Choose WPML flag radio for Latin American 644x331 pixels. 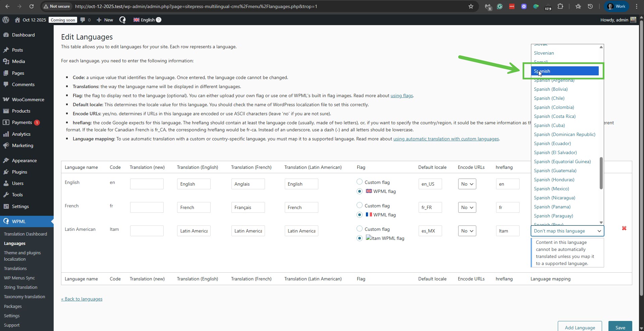click(360, 238)
